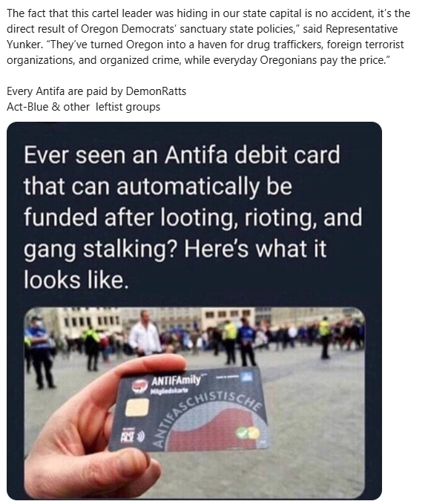Click the 'Every Antifa are paid by DemonRatts' line
The width and height of the screenshot is (431, 504).
96,91
